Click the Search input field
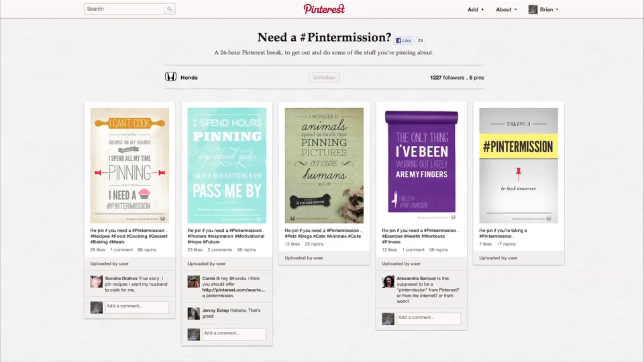The height and width of the screenshot is (362, 644). pos(124,9)
